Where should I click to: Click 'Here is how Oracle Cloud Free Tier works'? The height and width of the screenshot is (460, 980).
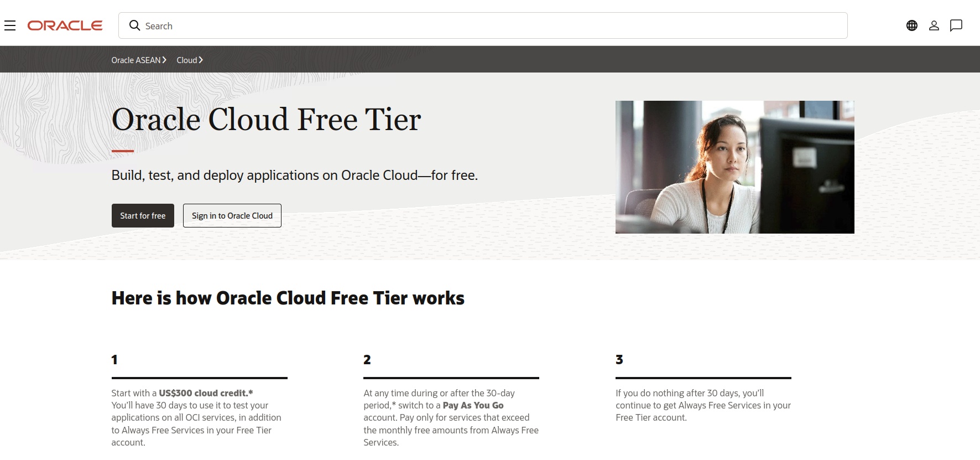[x=288, y=298]
